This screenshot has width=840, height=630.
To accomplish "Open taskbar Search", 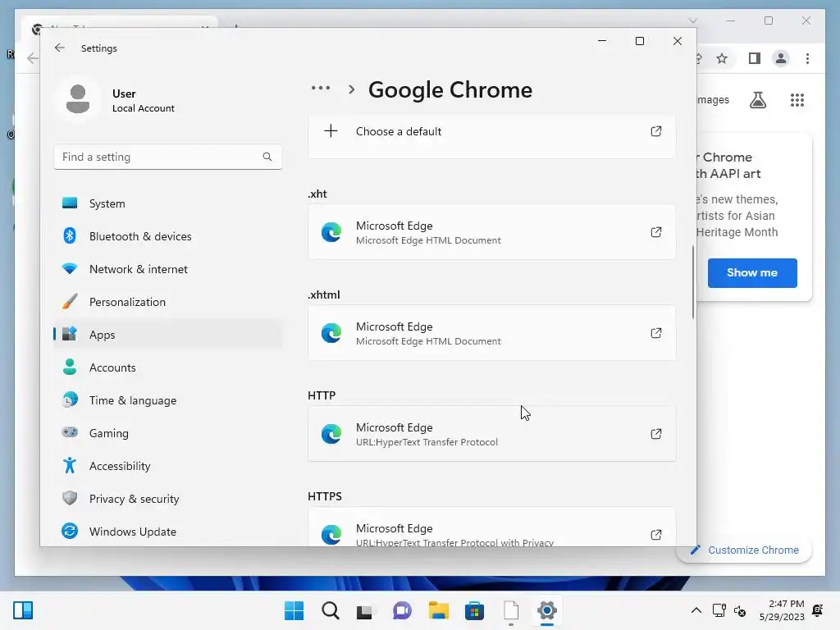I will click(x=330, y=610).
